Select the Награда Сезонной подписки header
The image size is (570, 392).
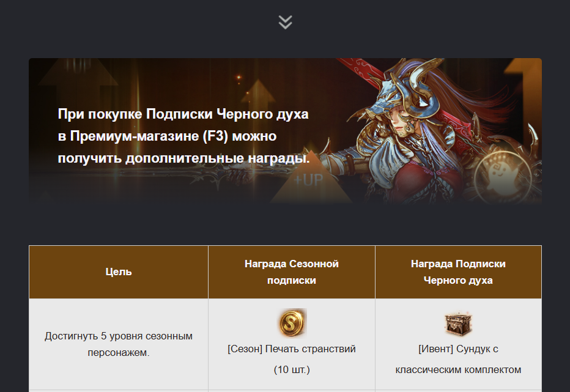coord(292,272)
